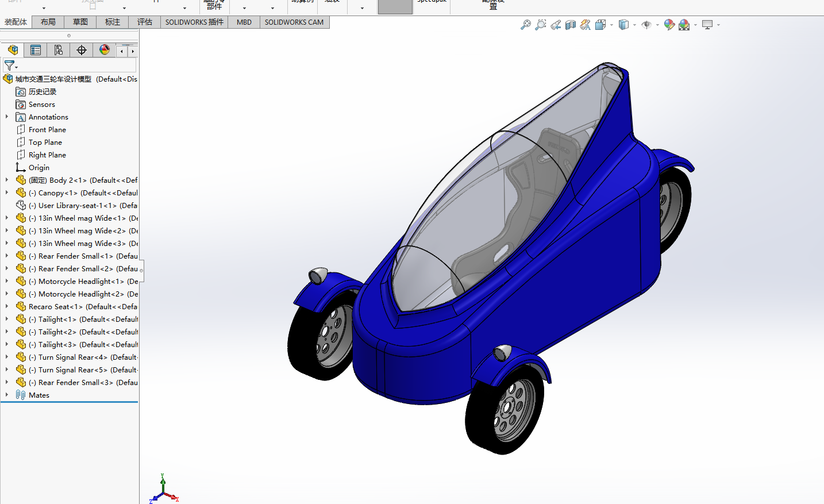824x504 pixels.
Task: Click the Display Style icon
Action: [623, 25]
